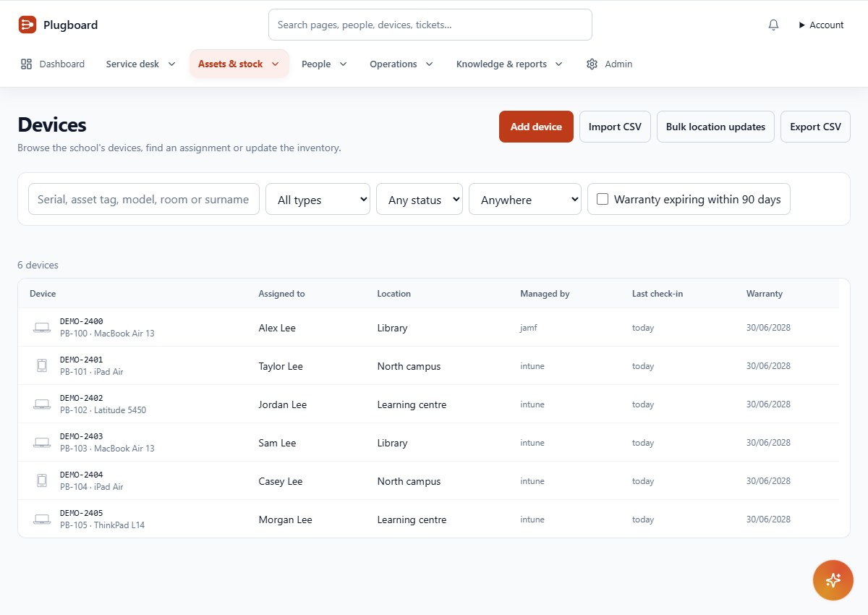Open the Any status dropdown
Viewport: 868px width, 615px height.
tap(420, 199)
